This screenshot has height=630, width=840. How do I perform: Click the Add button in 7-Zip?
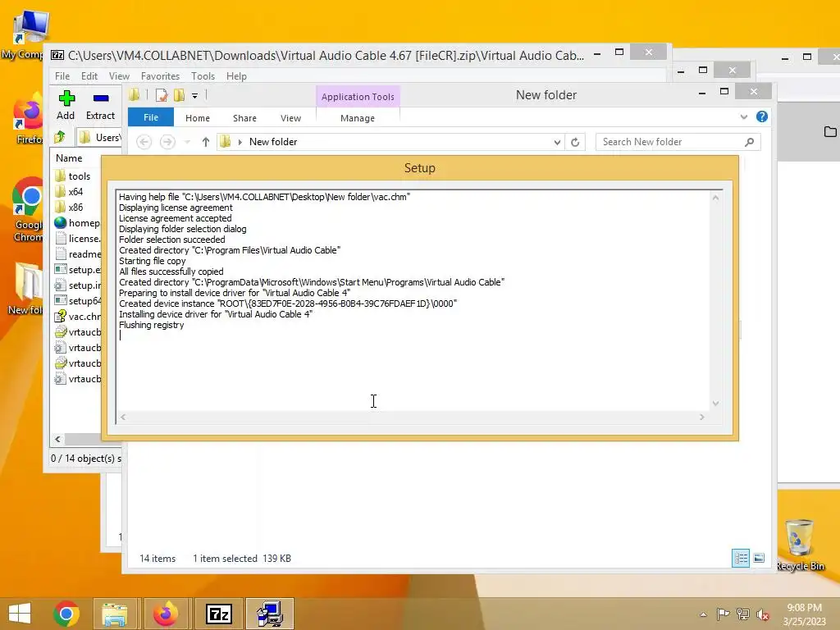click(x=66, y=105)
